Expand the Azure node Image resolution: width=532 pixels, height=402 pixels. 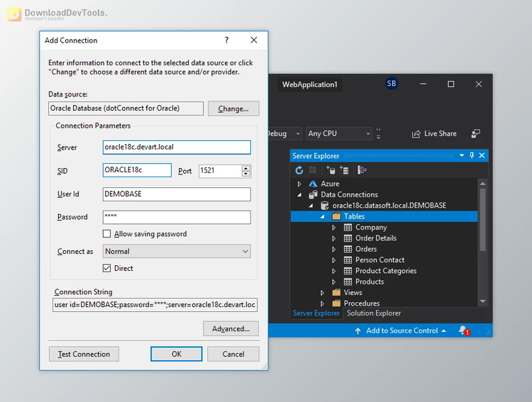tap(299, 184)
